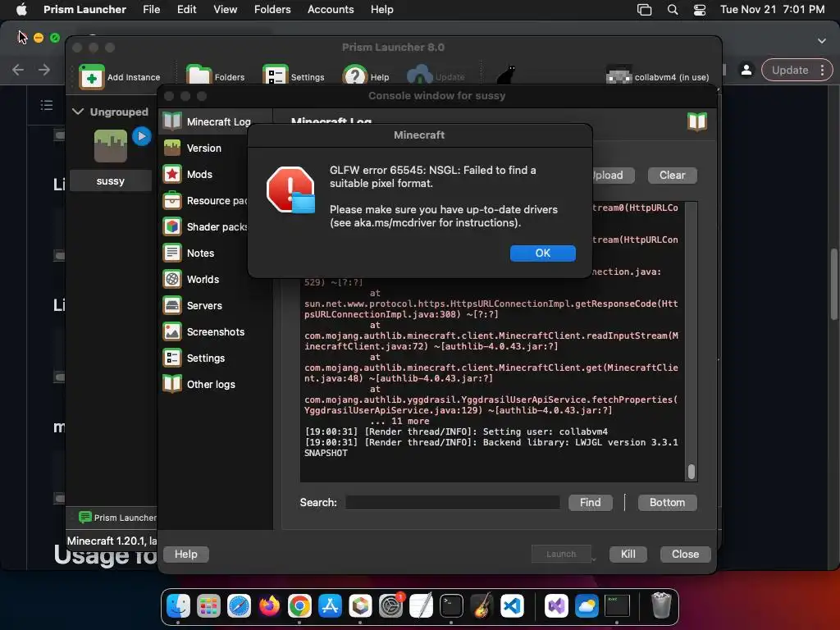Click the Update cloud toolbar icon
Screen dimensions: 840x630
(420, 75)
